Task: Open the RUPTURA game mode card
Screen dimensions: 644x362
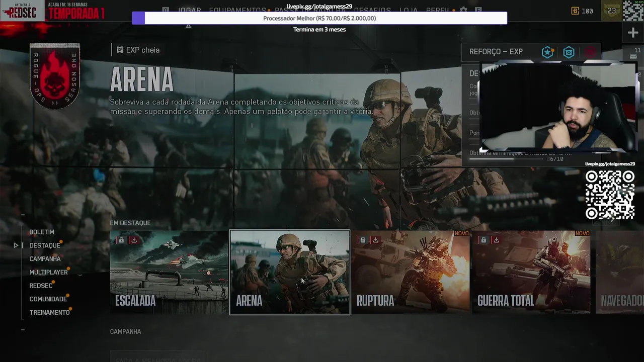Action: [x=411, y=272]
